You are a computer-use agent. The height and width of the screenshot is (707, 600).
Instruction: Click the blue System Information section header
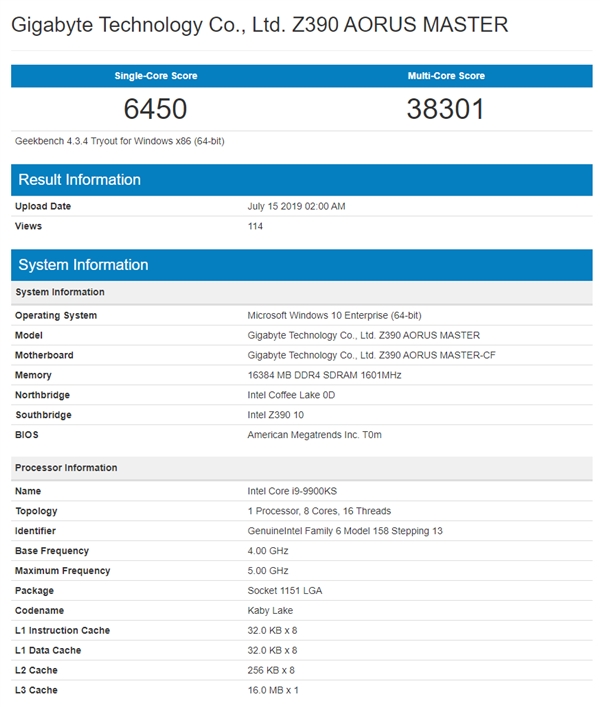(x=302, y=265)
